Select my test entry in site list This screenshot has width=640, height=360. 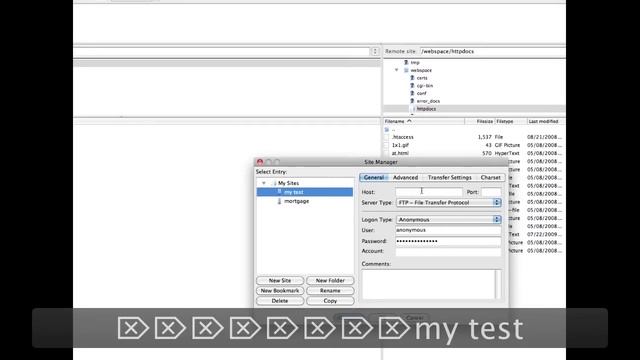[305, 192]
